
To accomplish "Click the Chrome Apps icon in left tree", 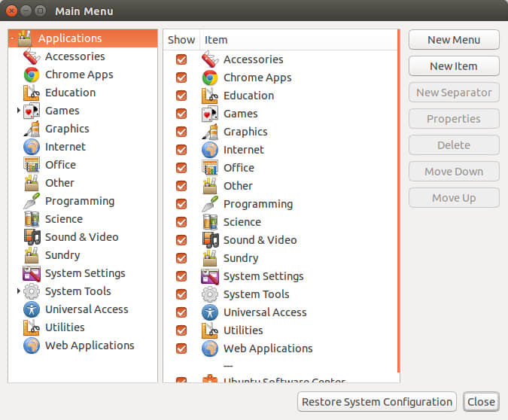I will click(32, 75).
